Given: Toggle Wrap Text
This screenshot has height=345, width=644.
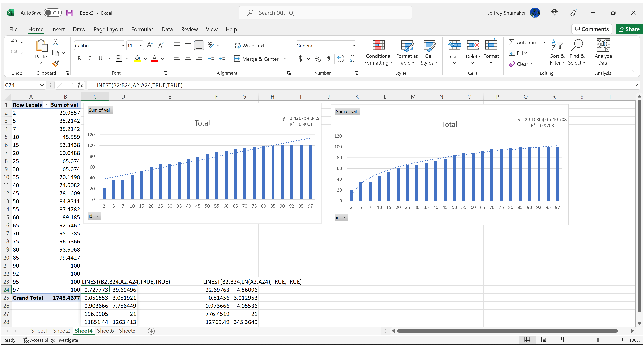Looking at the screenshot, I should point(249,46).
